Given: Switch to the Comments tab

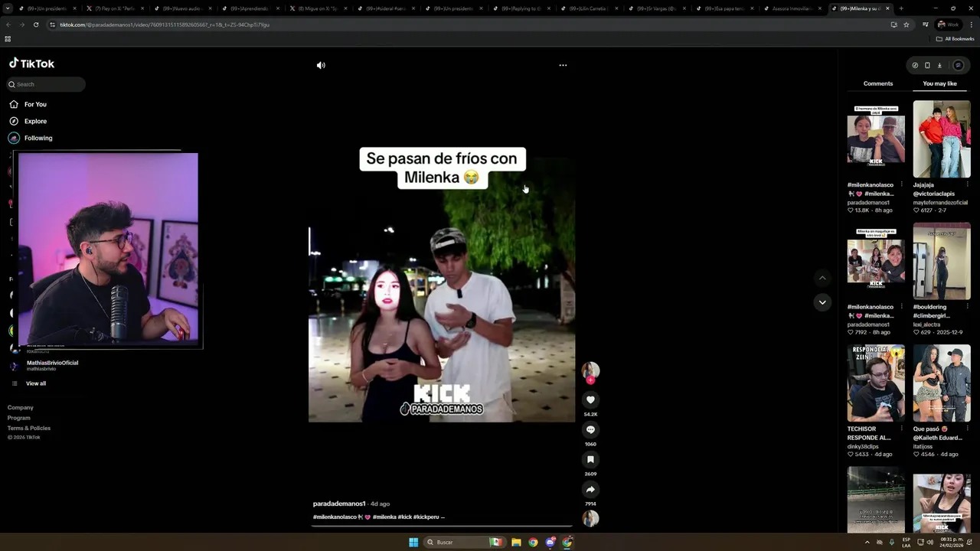Looking at the screenshot, I should tap(878, 83).
